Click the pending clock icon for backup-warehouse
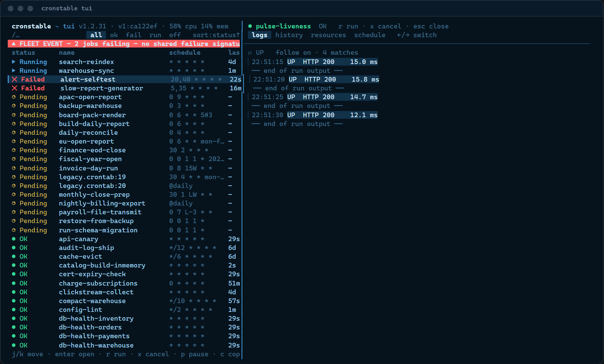 click(14, 106)
